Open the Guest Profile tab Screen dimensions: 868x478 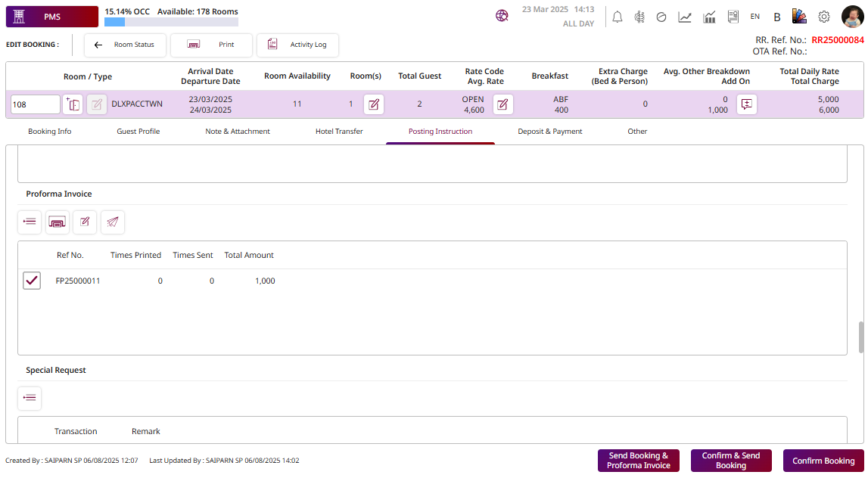pos(138,132)
